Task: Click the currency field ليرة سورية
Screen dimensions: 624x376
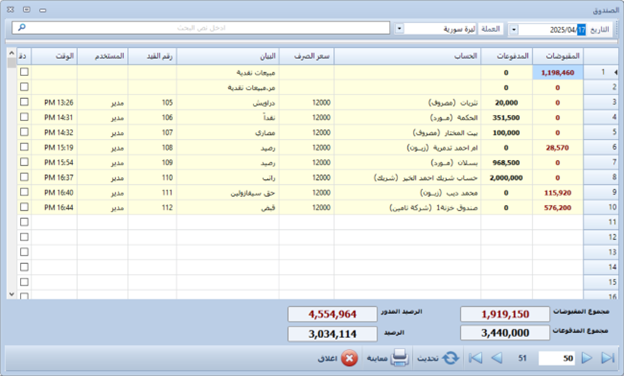Action: click(441, 29)
